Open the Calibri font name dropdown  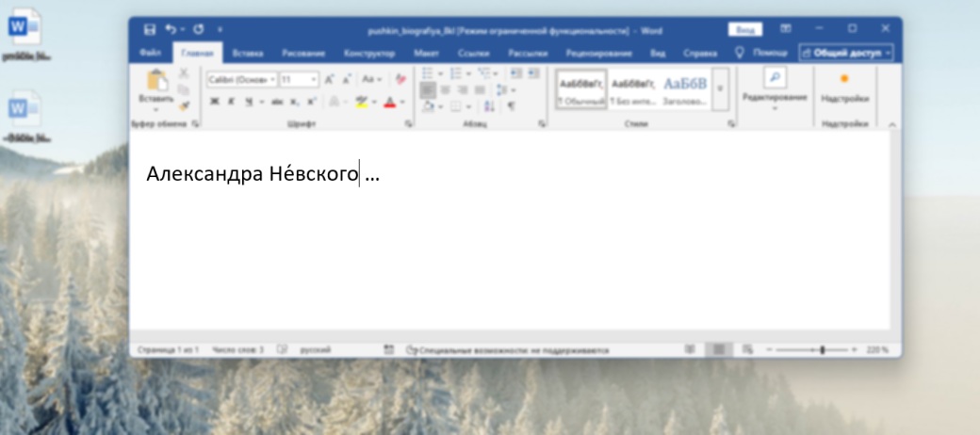pos(242,80)
